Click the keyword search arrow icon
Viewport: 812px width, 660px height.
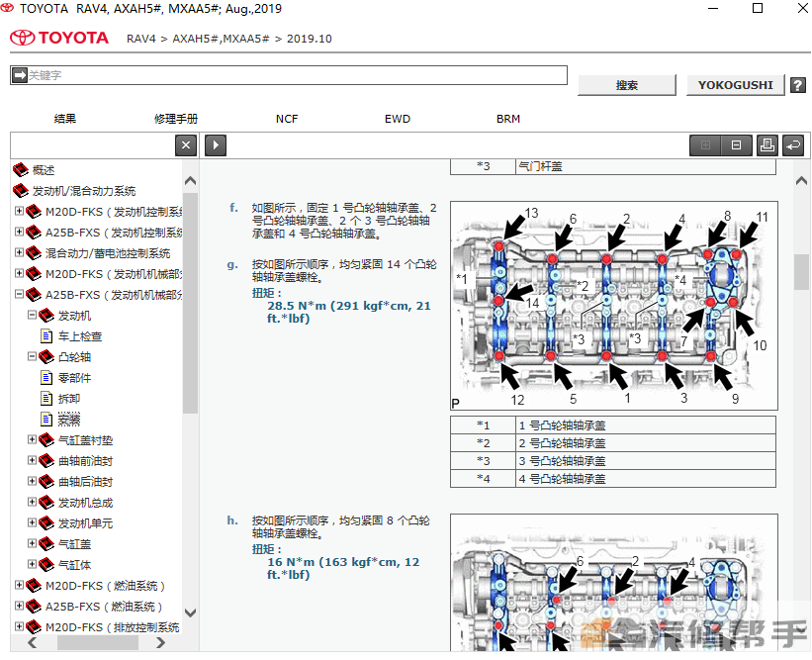pyautogui.click(x=20, y=75)
